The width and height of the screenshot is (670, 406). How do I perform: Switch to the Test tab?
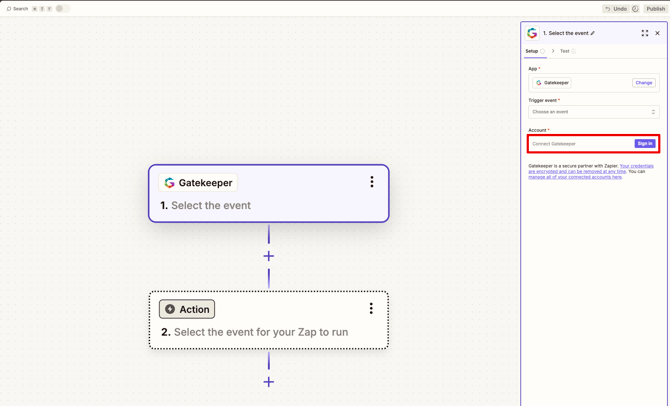(568, 51)
